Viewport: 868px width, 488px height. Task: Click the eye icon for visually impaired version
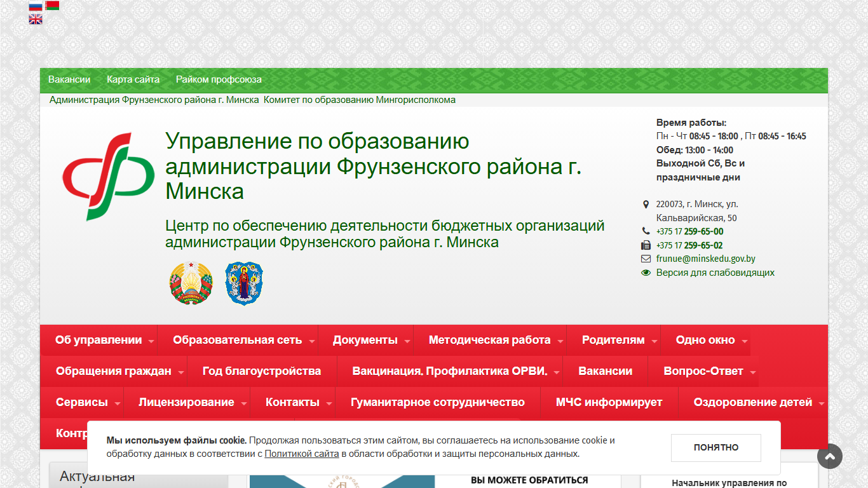(x=646, y=273)
